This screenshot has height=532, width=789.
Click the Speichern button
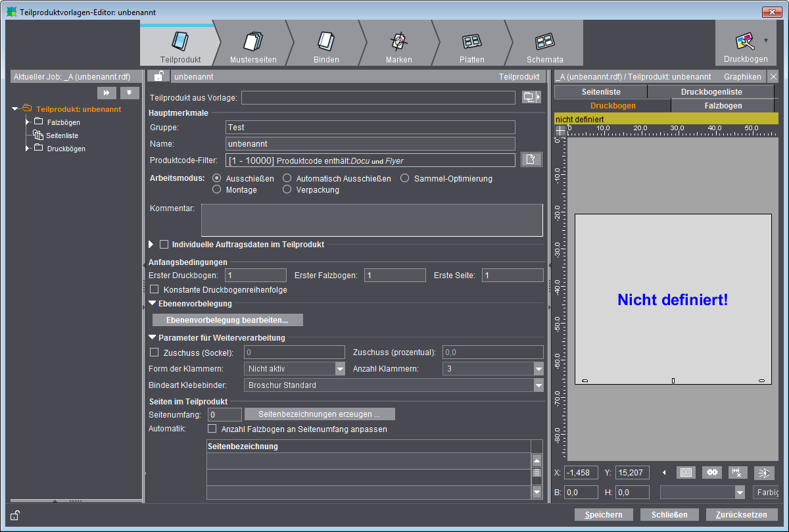[x=604, y=515]
